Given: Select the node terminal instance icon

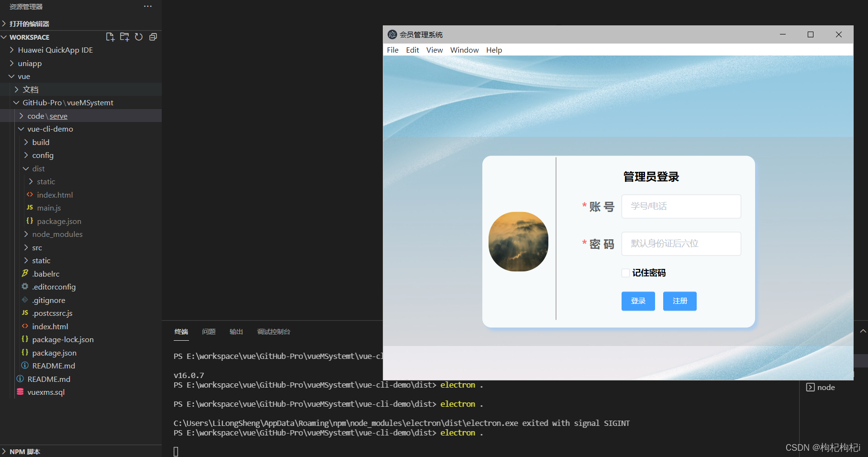Looking at the screenshot, I should tap(810, 387).
